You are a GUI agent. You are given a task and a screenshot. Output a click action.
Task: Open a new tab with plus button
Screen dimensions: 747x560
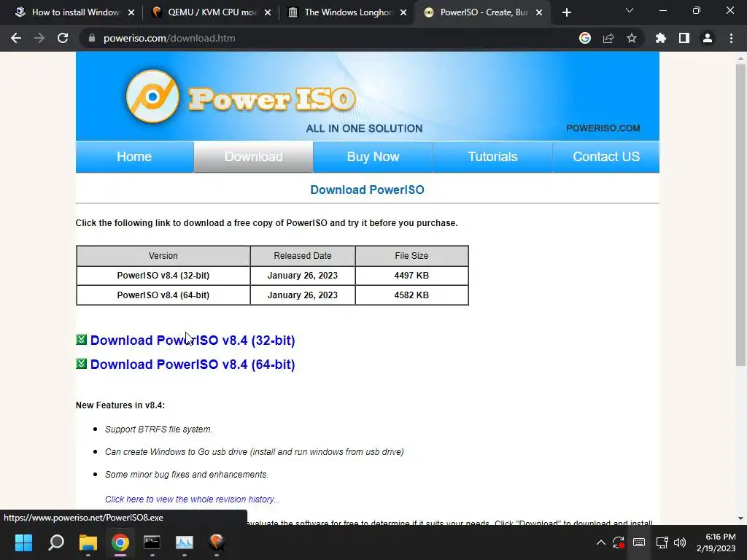pyautogui.click(x=566, y=13)
